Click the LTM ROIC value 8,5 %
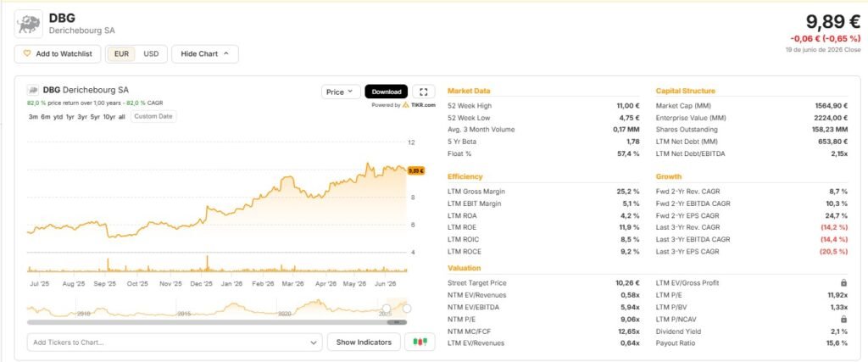Screen dimensions: 868x362 [631, 240]
